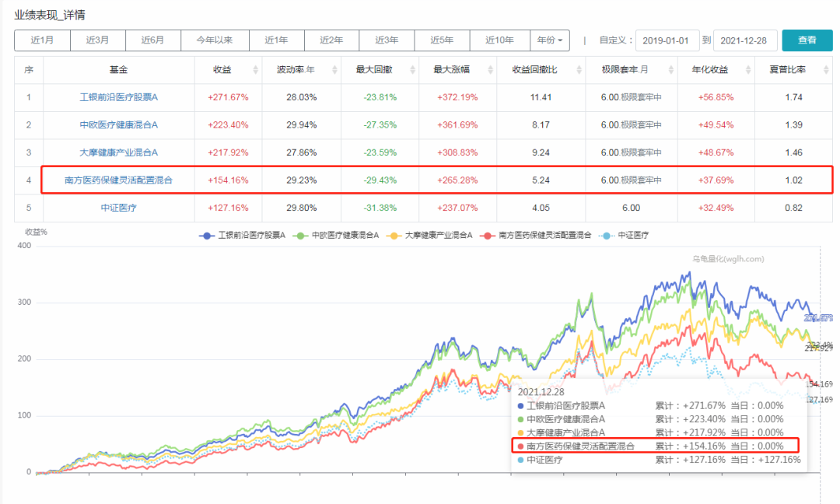Click the 11.41 return-drawdown ratio cell
The width and height of the screenshot is (840, 504).
[541, 97]
